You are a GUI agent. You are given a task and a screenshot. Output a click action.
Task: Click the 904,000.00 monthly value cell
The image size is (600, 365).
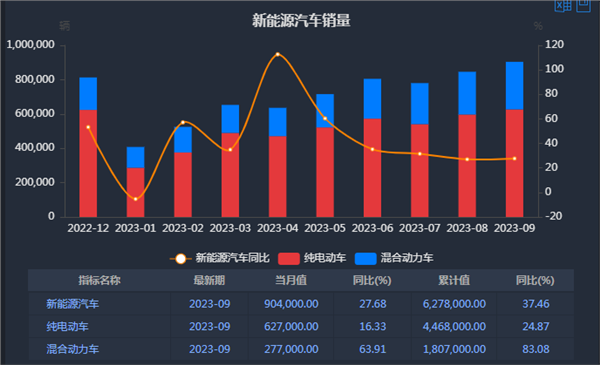291,304
